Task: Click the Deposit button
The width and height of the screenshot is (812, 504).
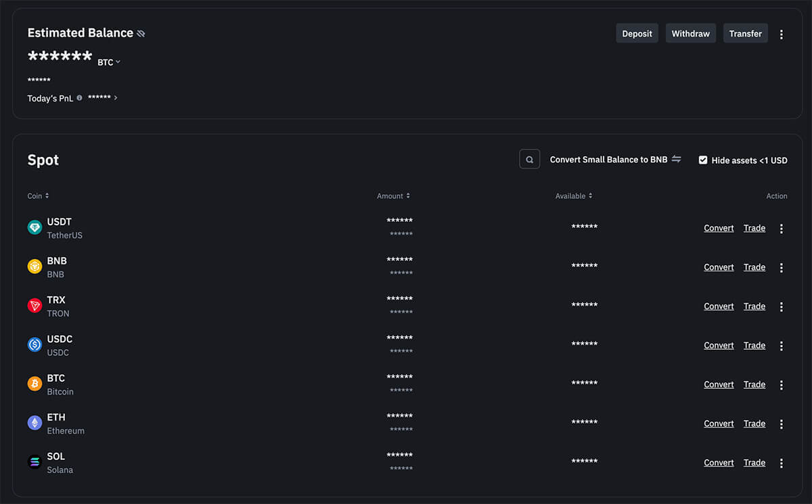Action: pyautogui.click(x=637, y=32)
